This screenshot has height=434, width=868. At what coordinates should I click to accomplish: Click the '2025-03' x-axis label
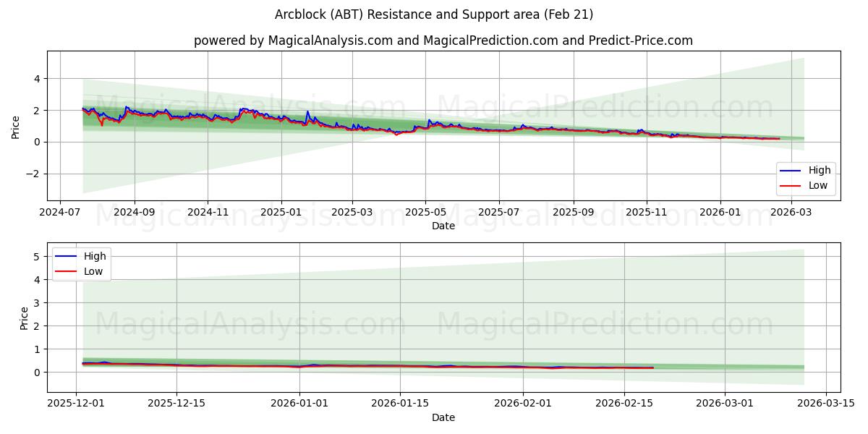(352, 213)
